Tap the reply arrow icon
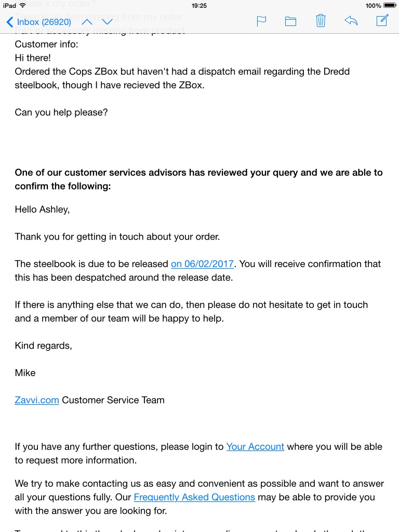This screenshot has height=532, width=399. (x=351, y=21)
